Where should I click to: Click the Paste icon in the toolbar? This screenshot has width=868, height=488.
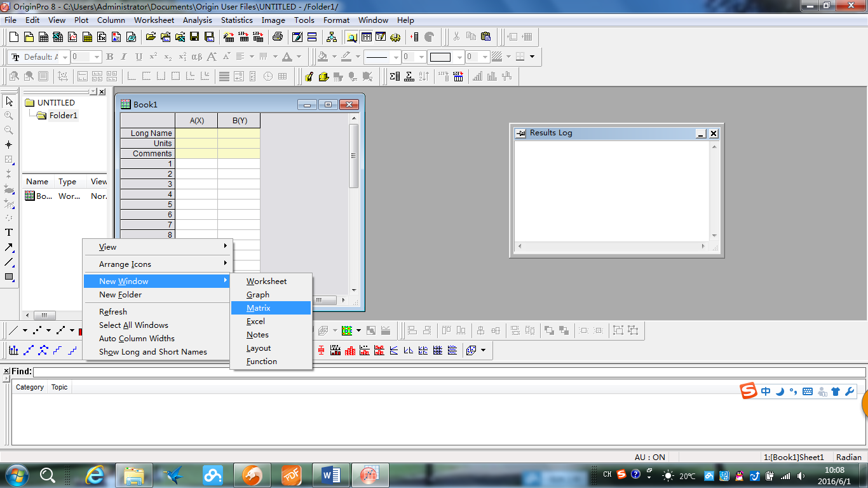(x=486, y=37)
